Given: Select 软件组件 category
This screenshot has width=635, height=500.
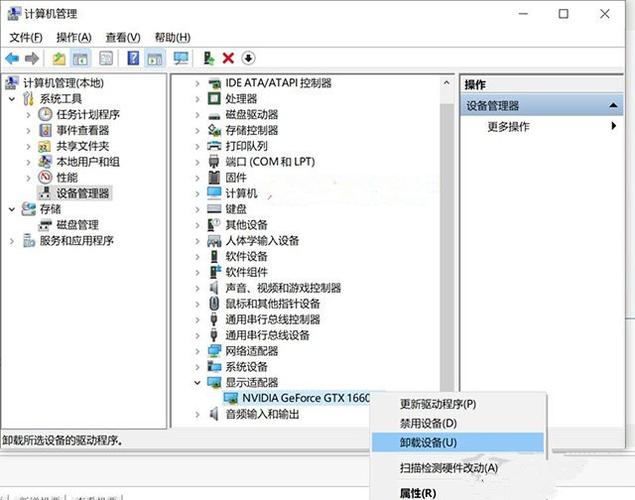Looking at the screenshot, I should pos(247,272).
